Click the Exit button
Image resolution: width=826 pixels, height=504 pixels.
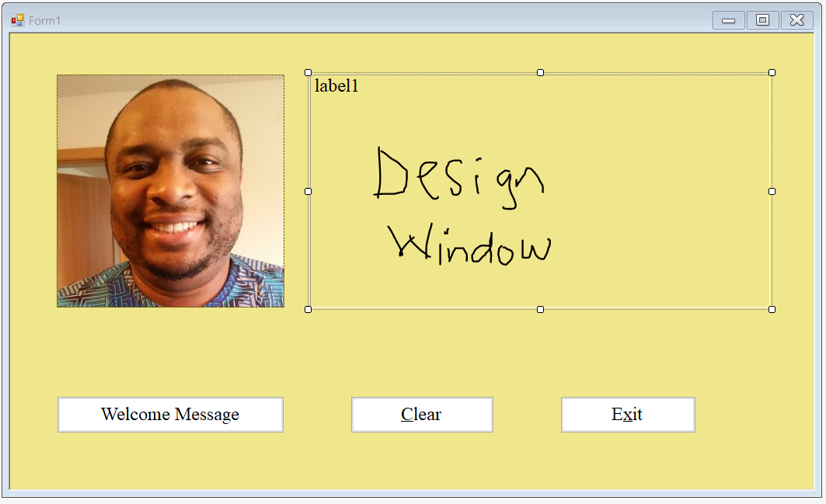tap(628, 415)
